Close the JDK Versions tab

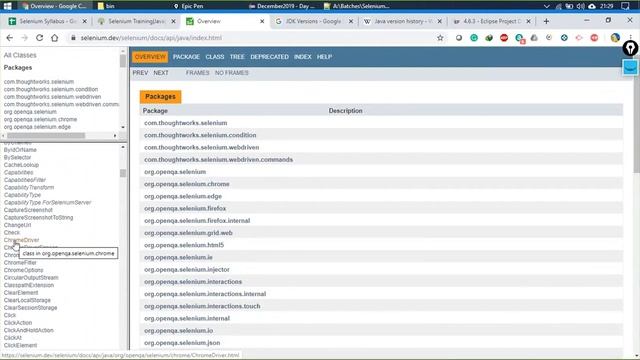[x=351, y=21]
